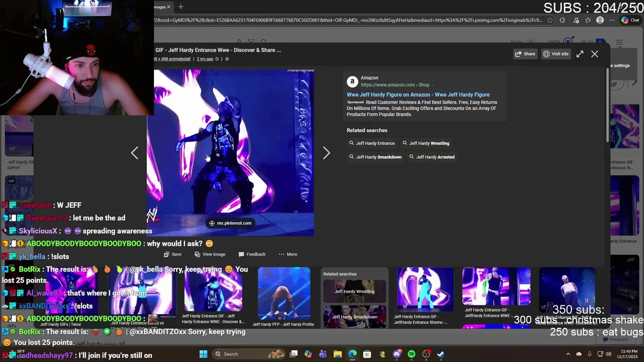Viewport: 644px width, 362px height.
Task: Click the image info icon in header
Action: point(227,59)
